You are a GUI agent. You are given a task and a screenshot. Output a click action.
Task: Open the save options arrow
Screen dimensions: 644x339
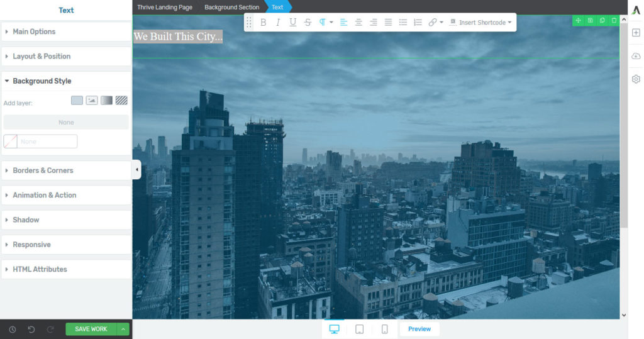pyautogui.click(x=123, y=329)
